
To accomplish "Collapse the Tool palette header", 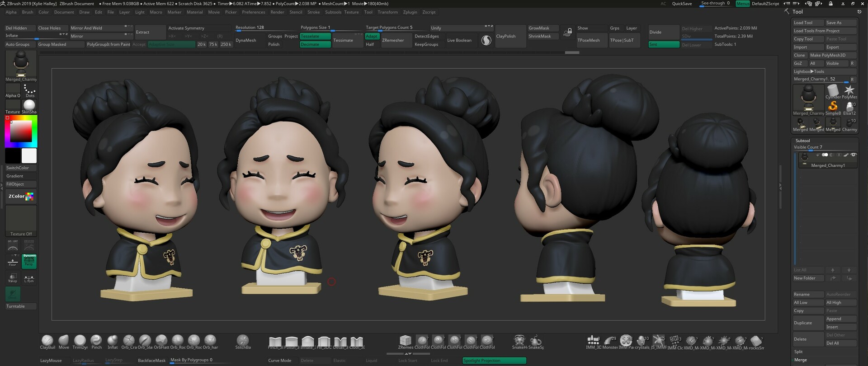I will tap(797, 12).
